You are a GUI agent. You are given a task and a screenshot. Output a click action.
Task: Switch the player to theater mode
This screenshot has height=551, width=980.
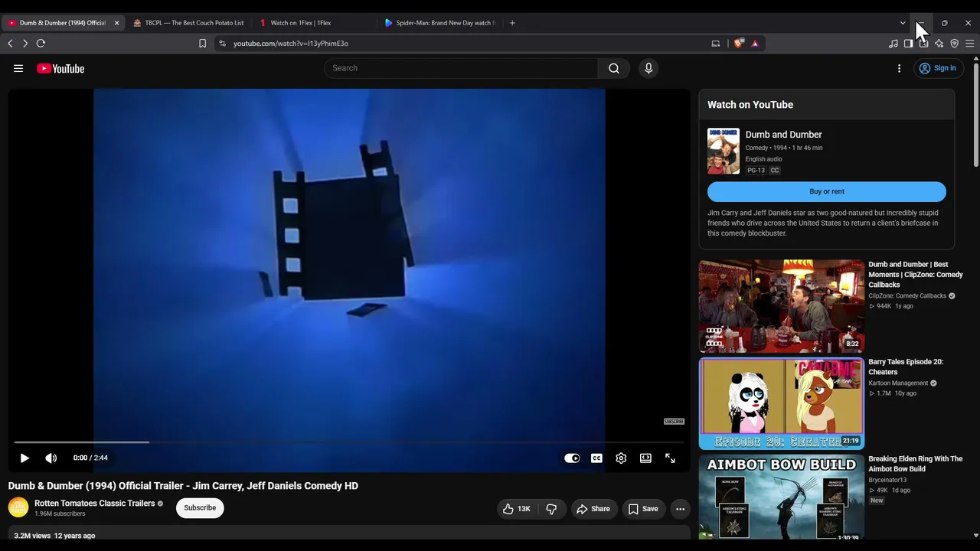point(645,458)
